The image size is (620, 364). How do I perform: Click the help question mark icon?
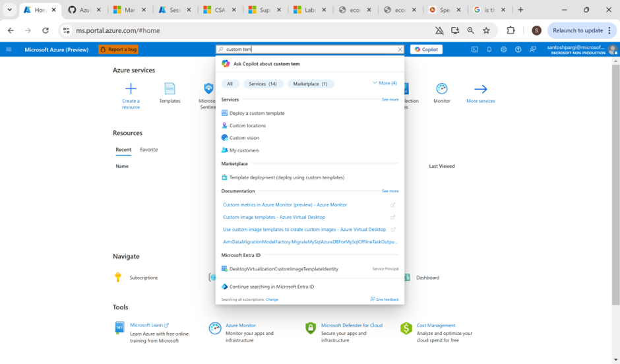pos(518,49)
